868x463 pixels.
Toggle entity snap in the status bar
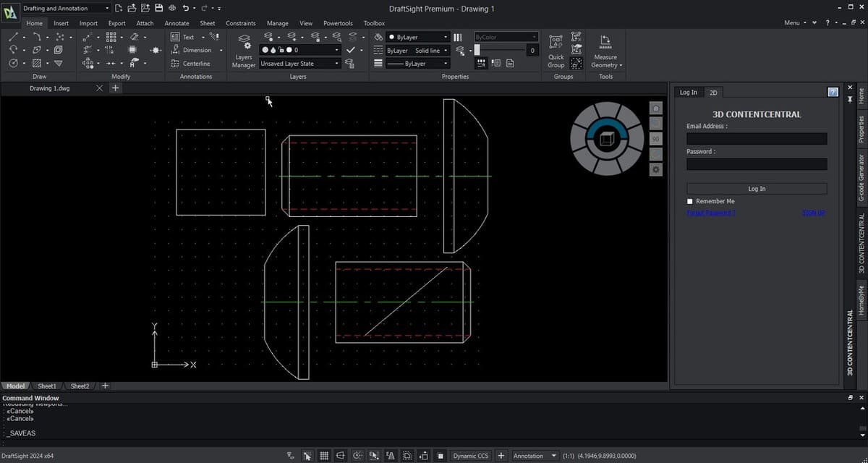[374, 455]
